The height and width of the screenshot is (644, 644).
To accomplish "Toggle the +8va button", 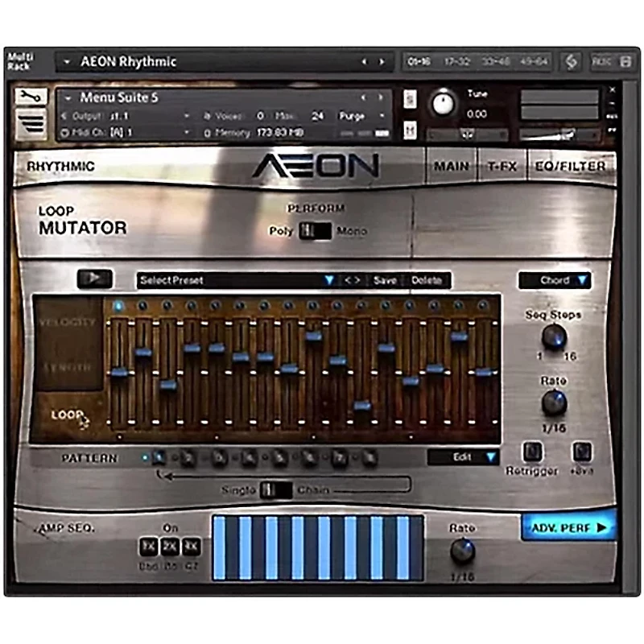I will click(x=582, y=452).
